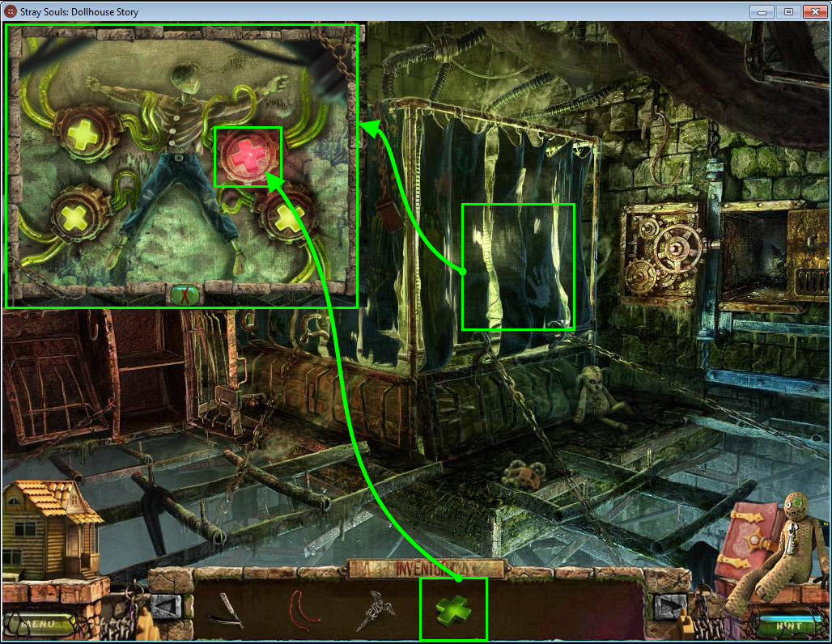The height and width of the screenshot is (644, 832).
Task: Choose the metal nippers inventory item
Action: pos(379,609)
